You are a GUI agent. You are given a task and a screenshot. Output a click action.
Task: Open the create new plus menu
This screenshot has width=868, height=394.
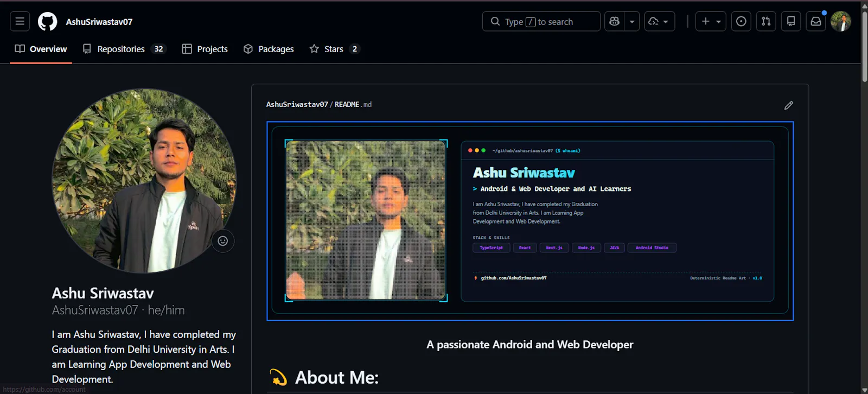(x=711, y=22)
